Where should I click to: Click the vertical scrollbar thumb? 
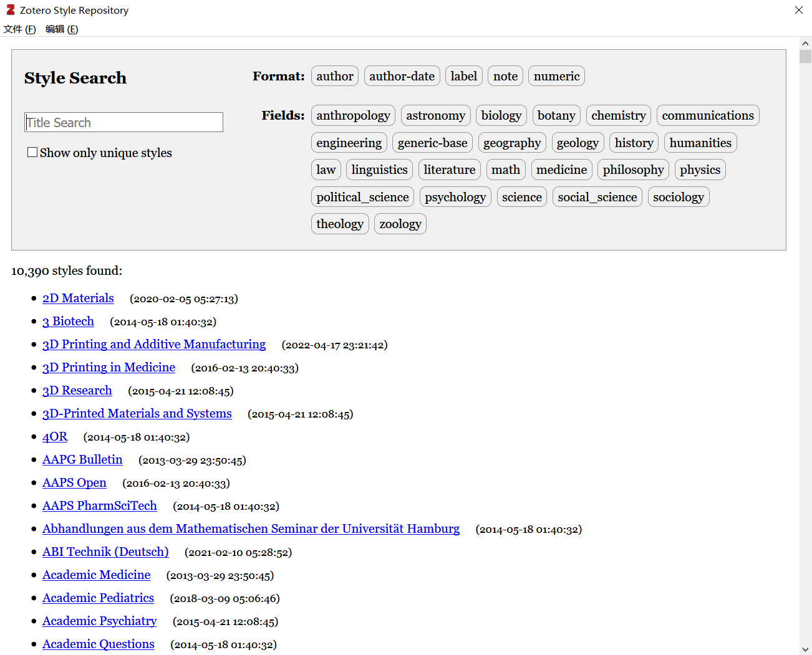[x=805, y=56]
